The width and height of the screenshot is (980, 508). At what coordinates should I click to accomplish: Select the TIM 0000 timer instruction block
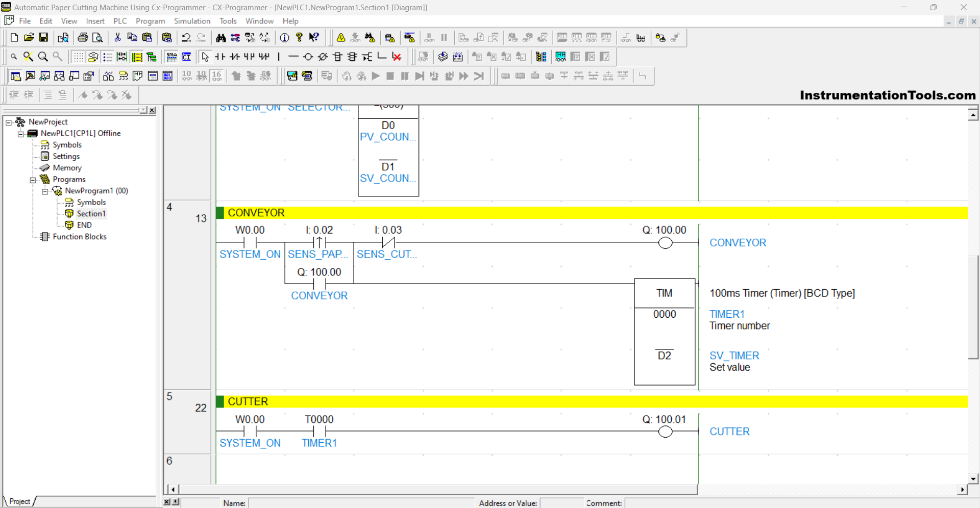(x=665, y=332)
